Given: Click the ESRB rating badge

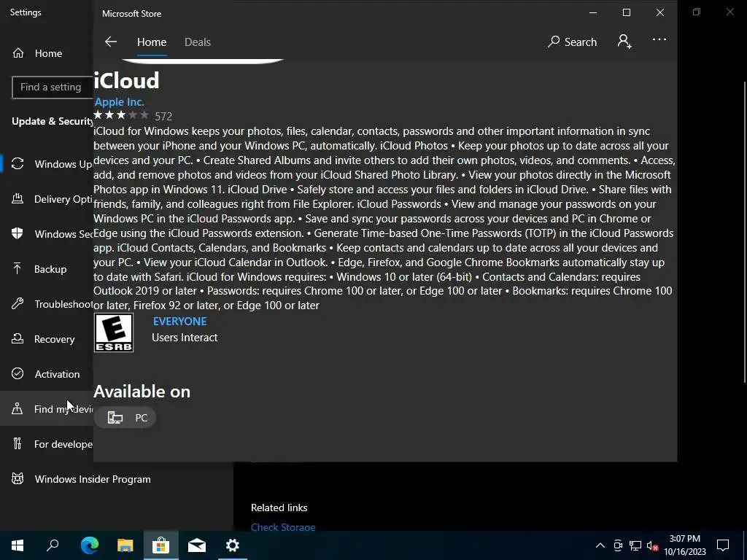Looking at the screenshot, I should 113,332.
